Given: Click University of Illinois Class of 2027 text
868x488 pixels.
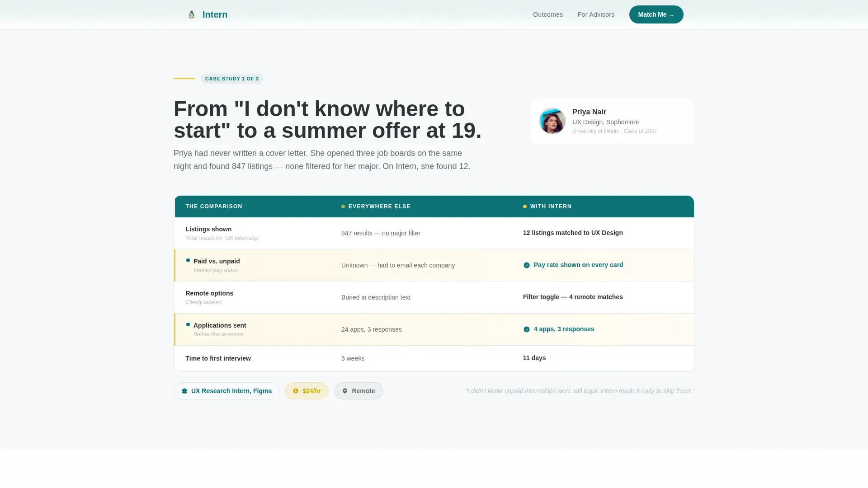Looking at the screenshot, I should click(x=614, y=131).
